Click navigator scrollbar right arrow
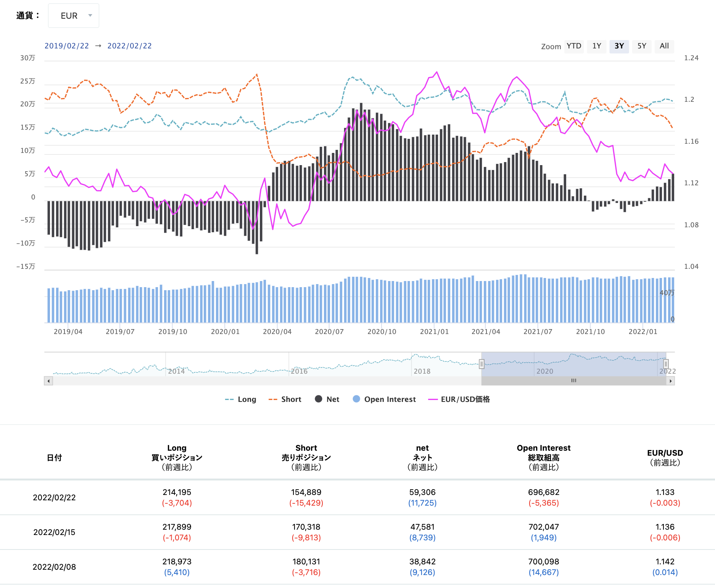Image resolution: width=715 pixels, height=588 pixels. [671, 381]
